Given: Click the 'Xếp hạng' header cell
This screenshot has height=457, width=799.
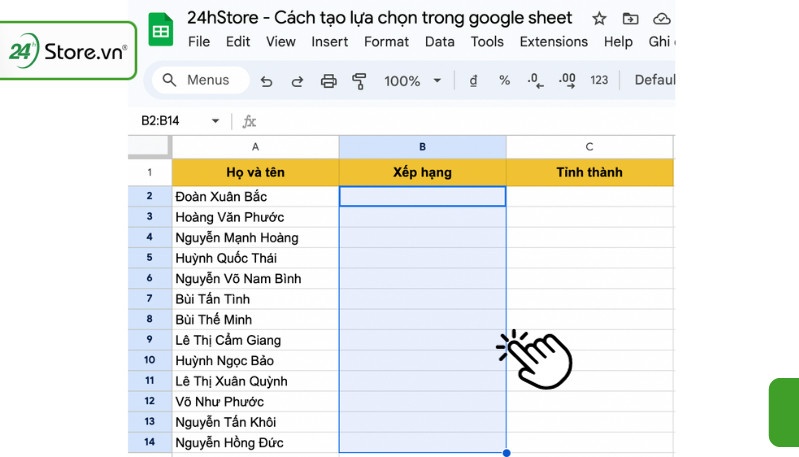Looking at the screenshot, I should tap(422, 172).
